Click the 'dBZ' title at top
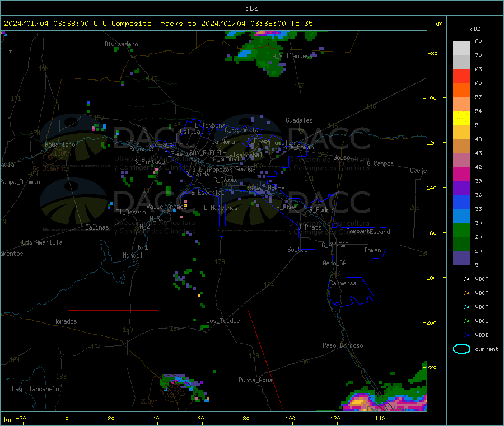The width and height of the screenshot is (504, 426). pyautogui.click(x=251, y=8)
